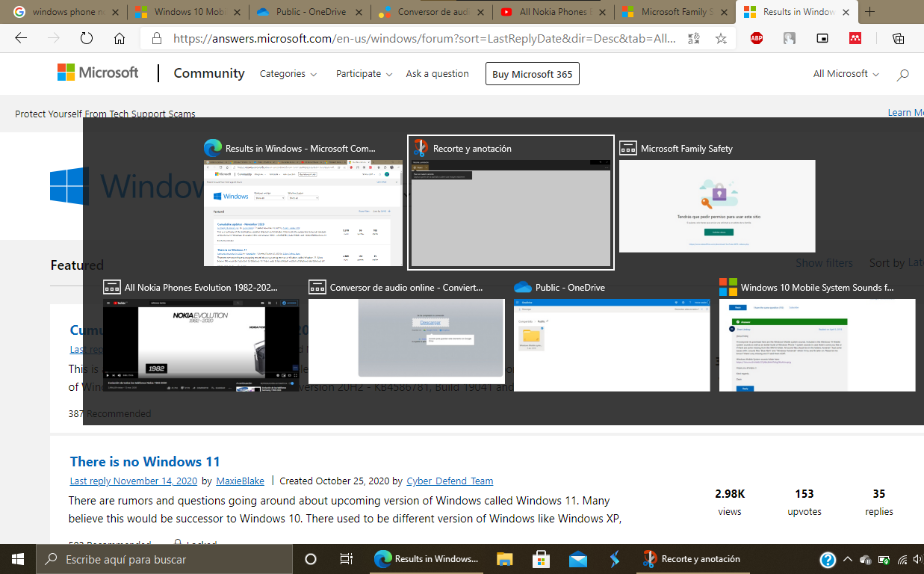Open the Collections icon in browser toolbar
The height and width of the screenshot is (574, 924).
click(x=899, y=39)
